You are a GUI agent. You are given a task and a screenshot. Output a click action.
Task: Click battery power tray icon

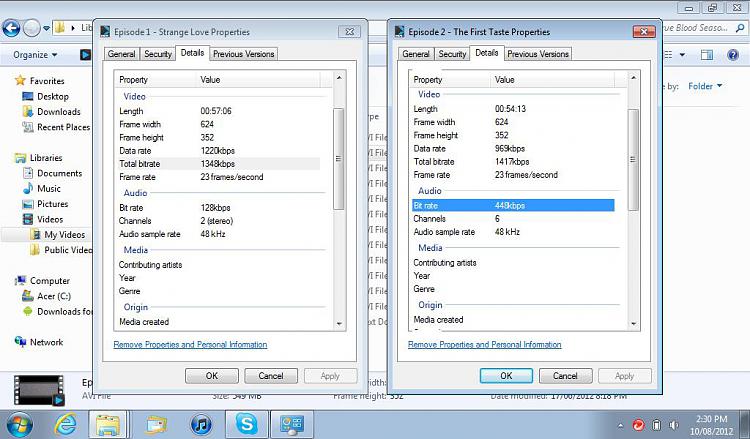pyautogui.click(x=657, y=425)
